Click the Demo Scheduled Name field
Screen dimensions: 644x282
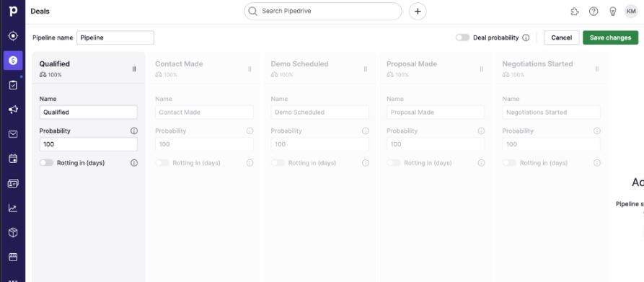click(x=320, y=112)
